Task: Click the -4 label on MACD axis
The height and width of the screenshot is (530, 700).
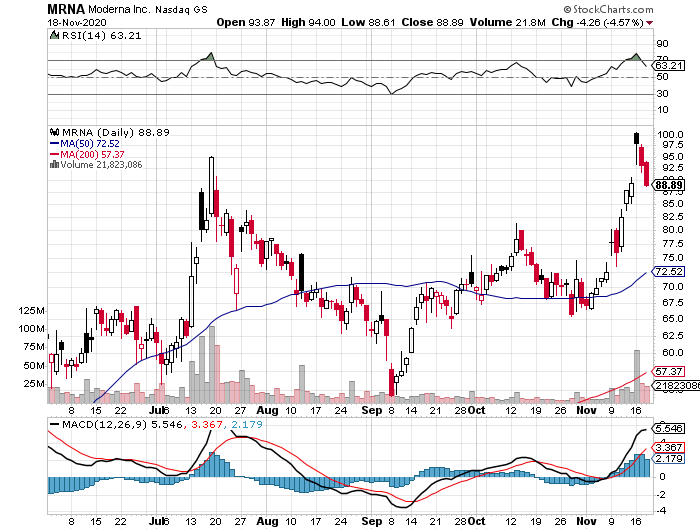Action: click(662, 510)
